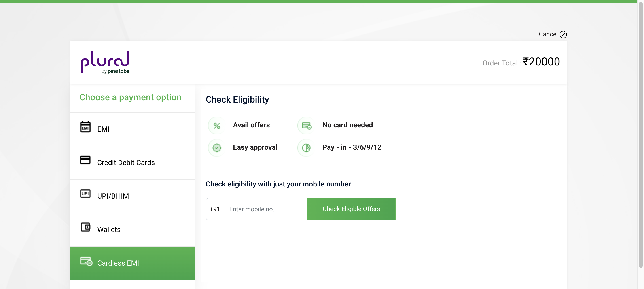This screenshot has width=644, height=289.
Task: Click the EMI calendar icon
Action: click(85, 127)
